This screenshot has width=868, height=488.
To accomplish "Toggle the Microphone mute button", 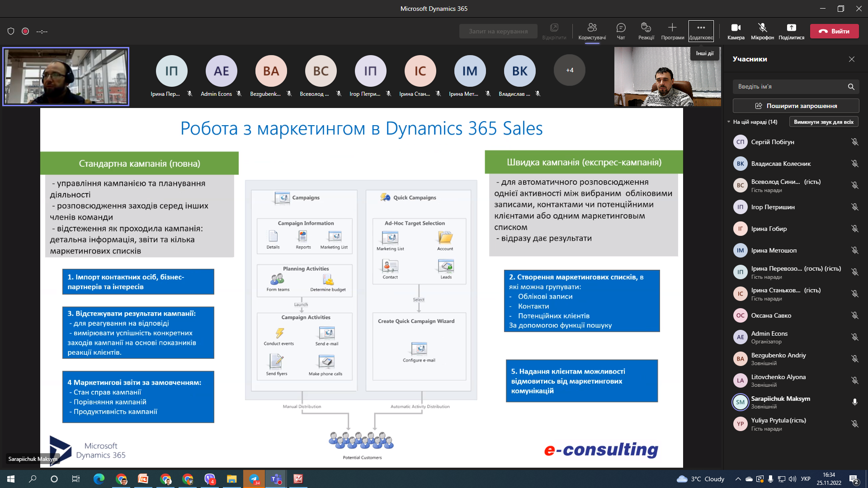I will pos(762,28).
